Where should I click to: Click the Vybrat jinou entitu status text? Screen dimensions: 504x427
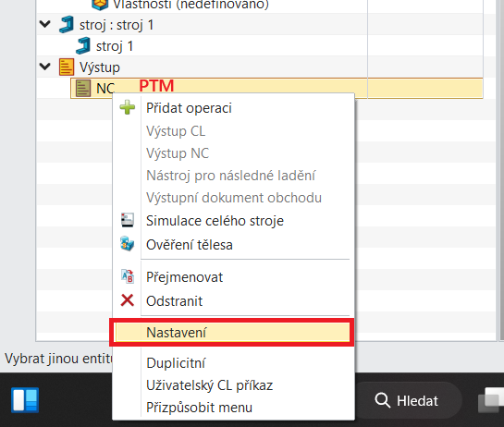58,359
